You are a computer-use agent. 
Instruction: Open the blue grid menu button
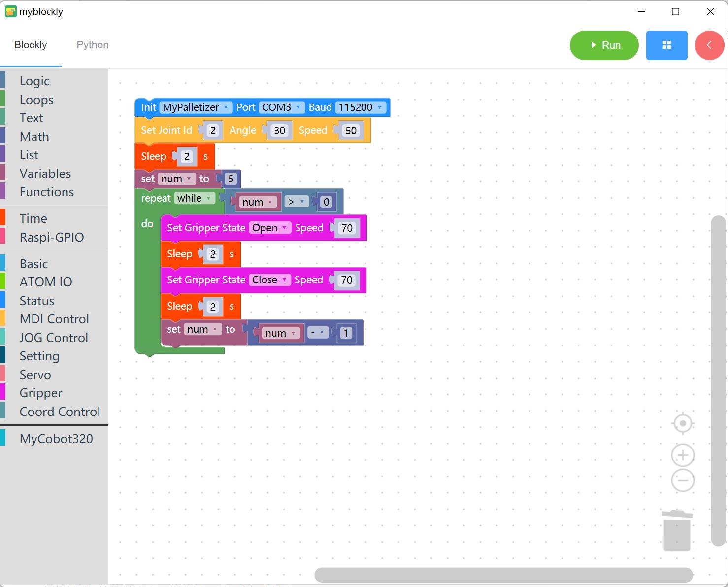point(666,45)
